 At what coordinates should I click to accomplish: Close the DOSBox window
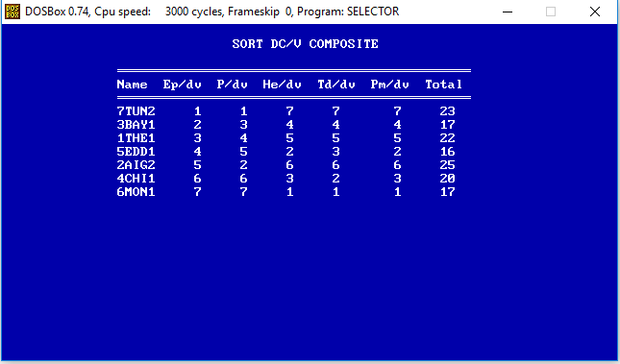coord(595,12)
